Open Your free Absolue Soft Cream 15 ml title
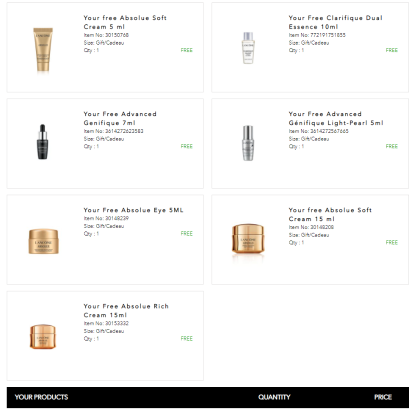This screenshot has height=420, width=420. [x=330, y=214]
